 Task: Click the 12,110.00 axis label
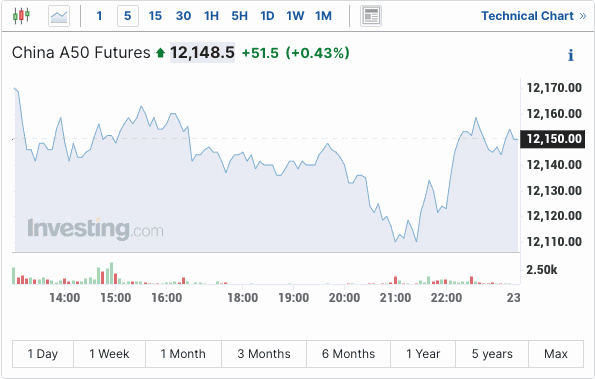[x=554, y=241]
